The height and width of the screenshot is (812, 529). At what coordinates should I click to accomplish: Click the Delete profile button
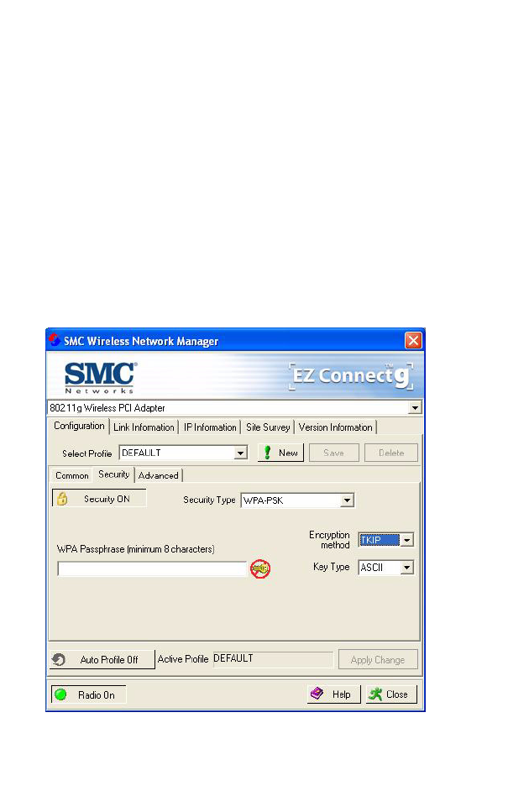pyautogui.click(x=391, y=453)
